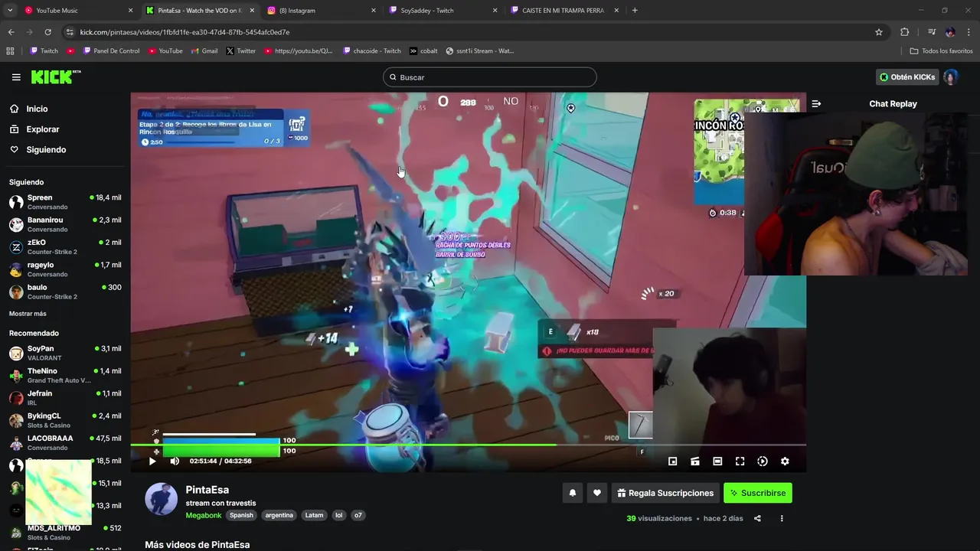Open video settings gear

point(785,461)
